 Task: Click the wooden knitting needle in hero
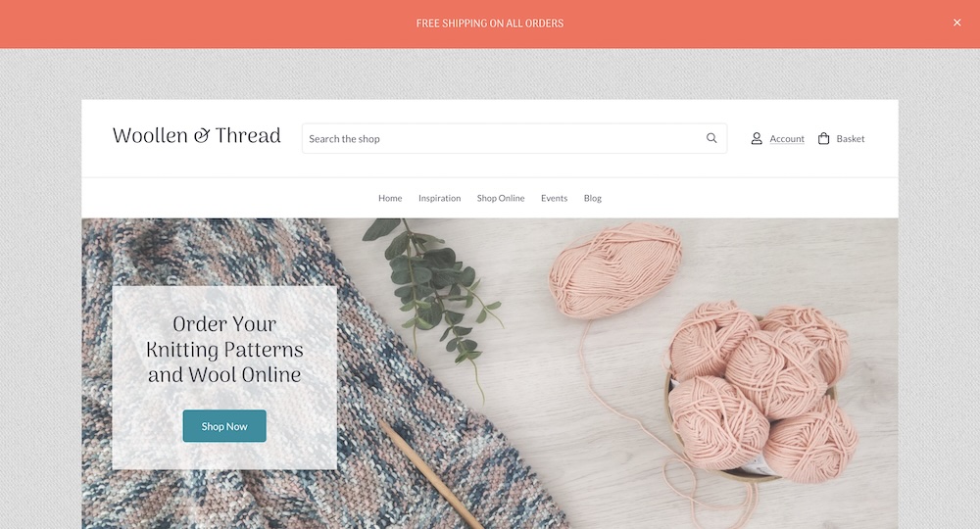[430, 476]
